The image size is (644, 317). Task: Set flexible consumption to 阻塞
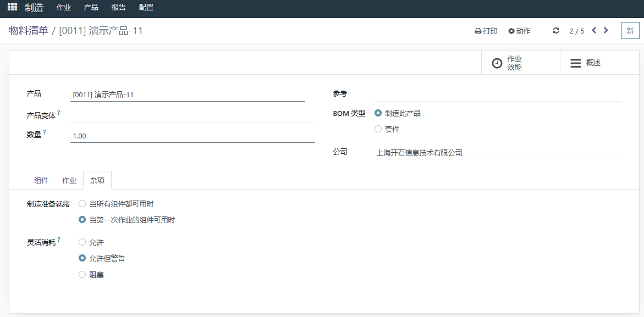coord(82,275)
